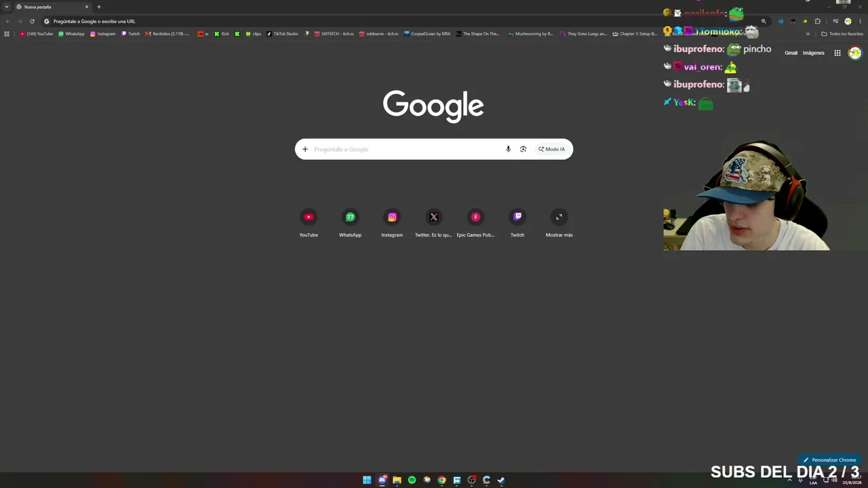This screenshot has height=488, width=868.
Task: Open the Gmail Recibidos bookmark
Action: (167, 34)
